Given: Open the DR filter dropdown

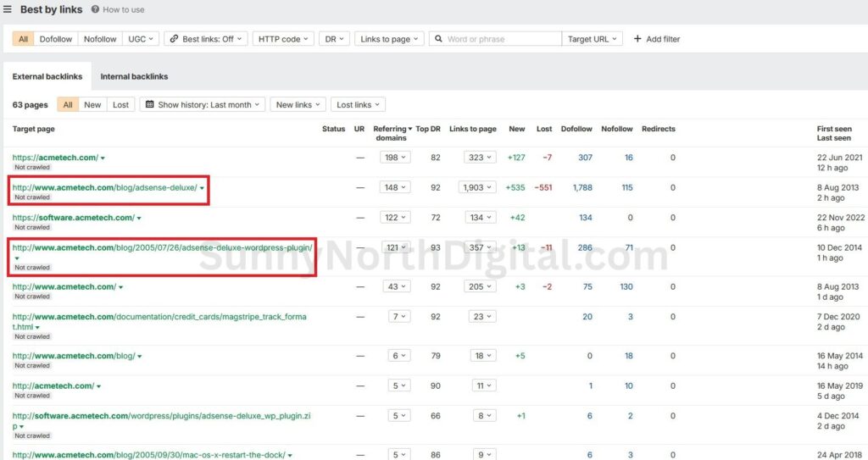Looking at the screenshot, I should tap(334, 39).
